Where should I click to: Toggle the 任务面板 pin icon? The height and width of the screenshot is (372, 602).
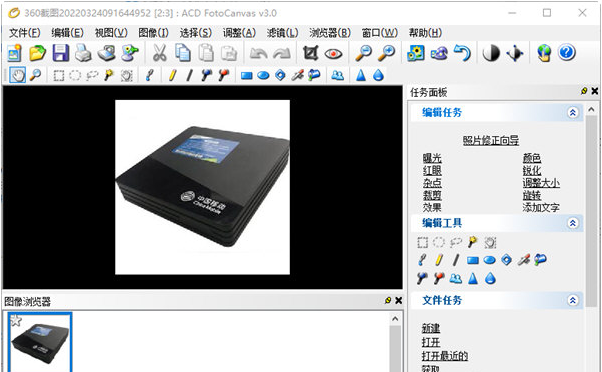pos(584,91)
